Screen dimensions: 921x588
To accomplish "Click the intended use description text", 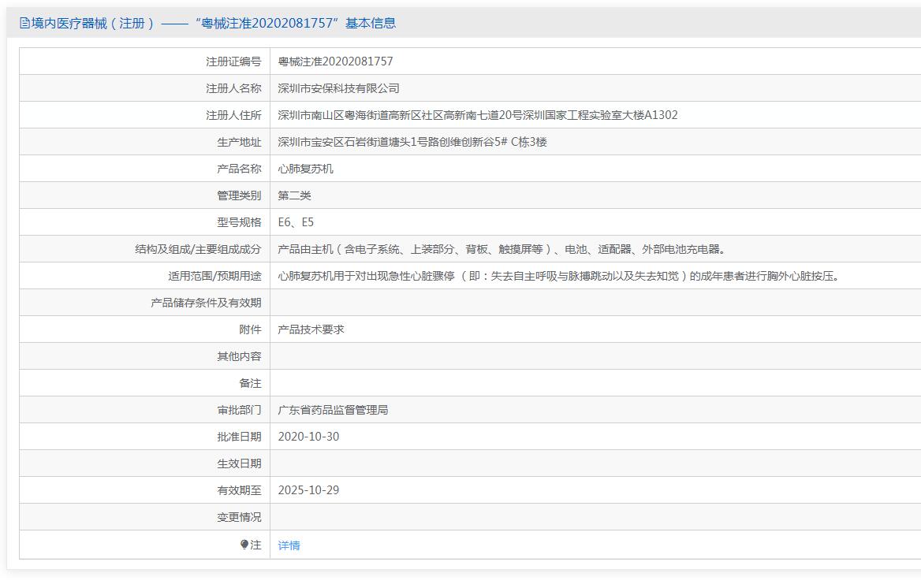I will pyautogui.click(x=557, y=276).
